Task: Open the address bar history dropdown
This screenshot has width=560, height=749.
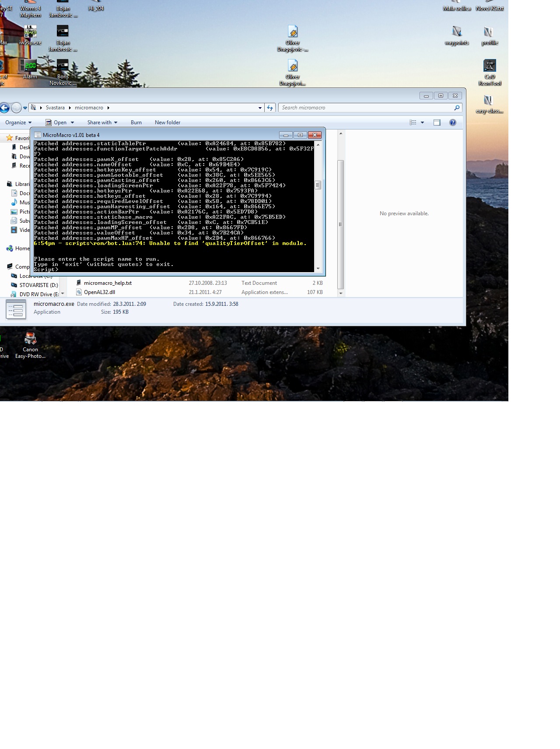Action: [260, 108]
